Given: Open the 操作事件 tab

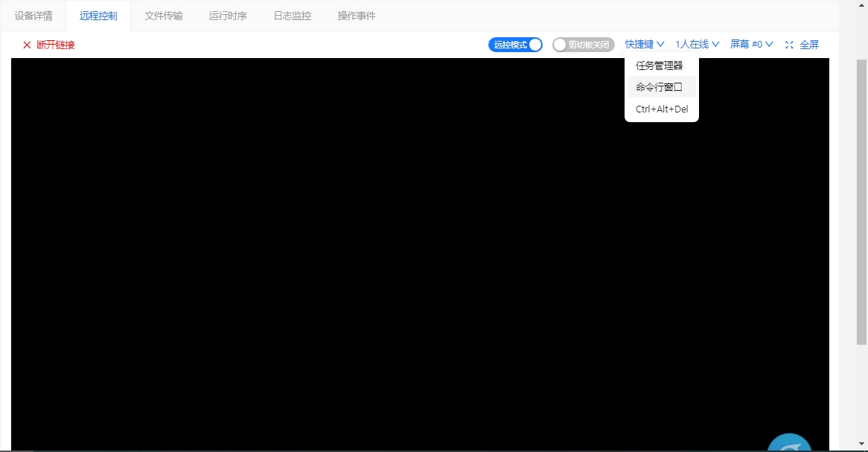Looking at the screenshot, I should coord(357,16).
